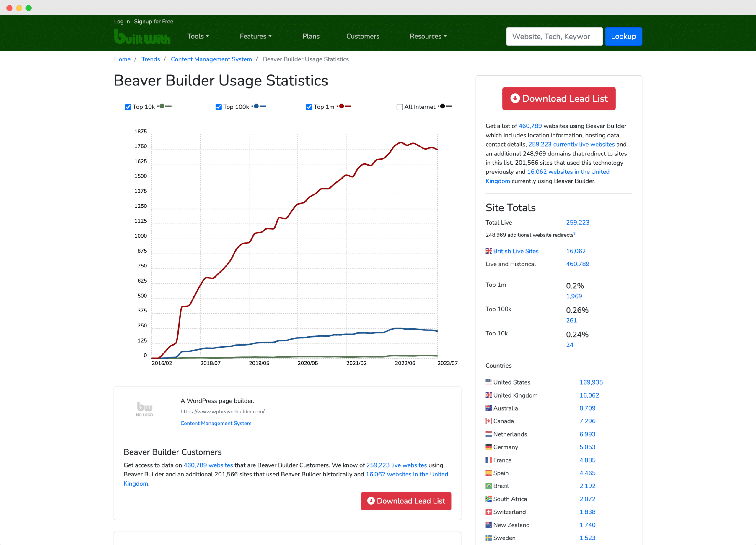Screen dimensions: 756x545
Task: Click the Lookup button
Action: tap(623, 36)
